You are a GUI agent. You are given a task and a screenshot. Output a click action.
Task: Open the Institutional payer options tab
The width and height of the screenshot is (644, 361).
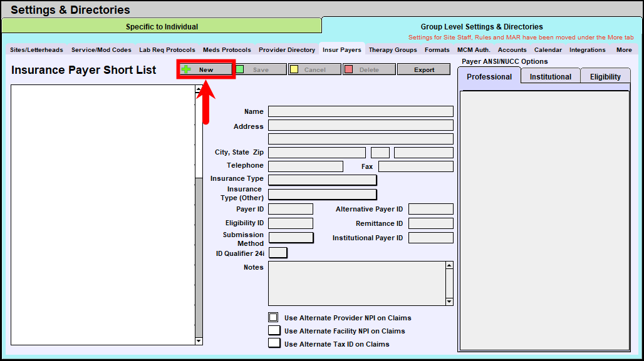[x=550, y=77]
